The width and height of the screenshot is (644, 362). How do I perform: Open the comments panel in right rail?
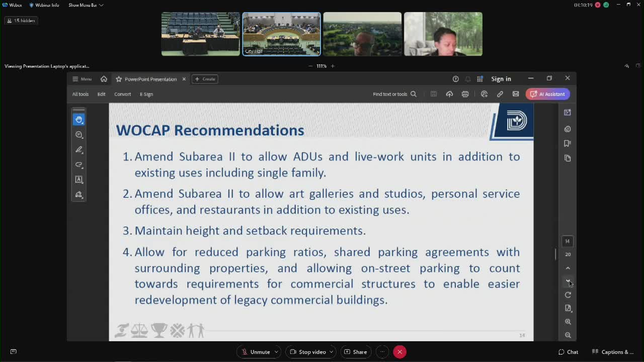click(568, 129)
